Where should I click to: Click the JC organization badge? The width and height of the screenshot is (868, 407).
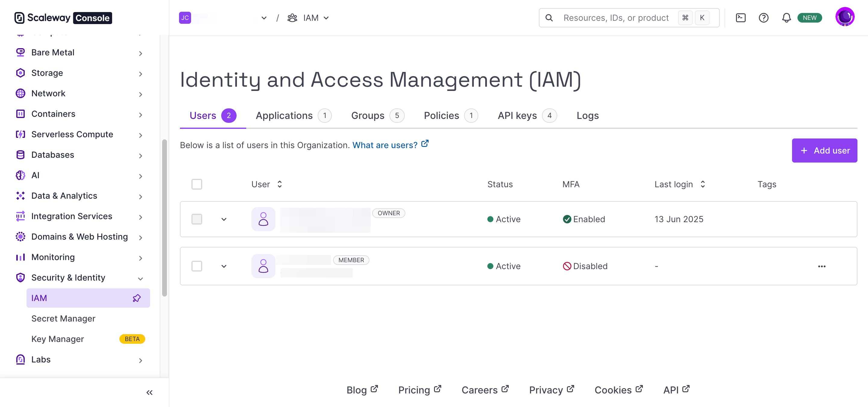click(x=185, y=18)
